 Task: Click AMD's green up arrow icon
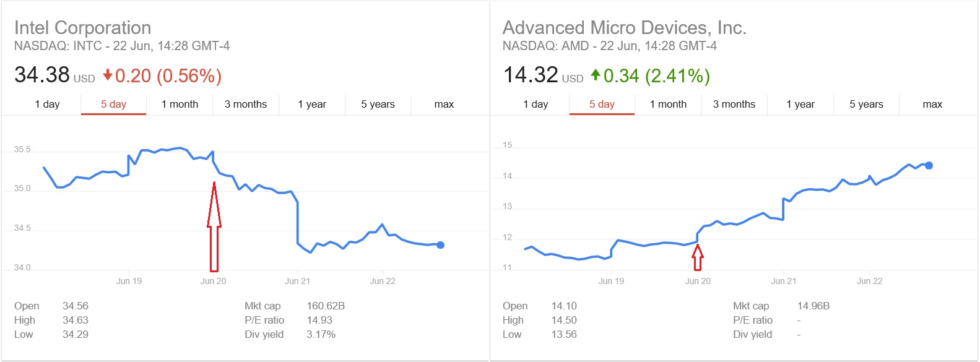(596, 75)
